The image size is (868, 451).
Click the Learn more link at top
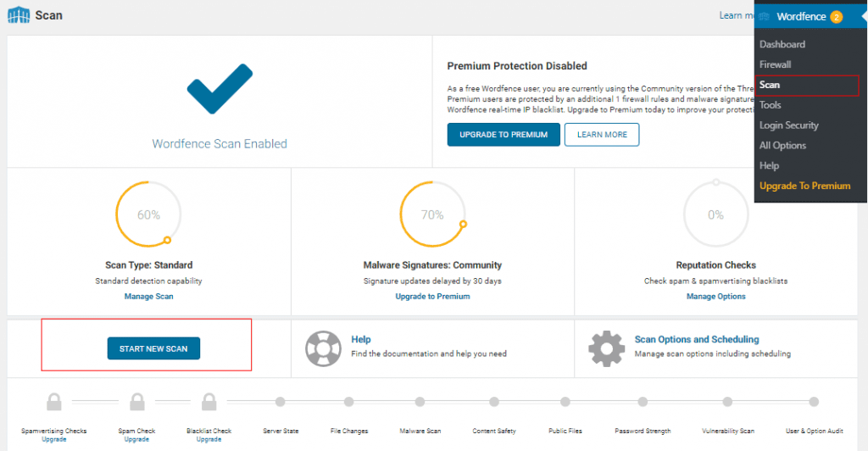tap(737, 15)
